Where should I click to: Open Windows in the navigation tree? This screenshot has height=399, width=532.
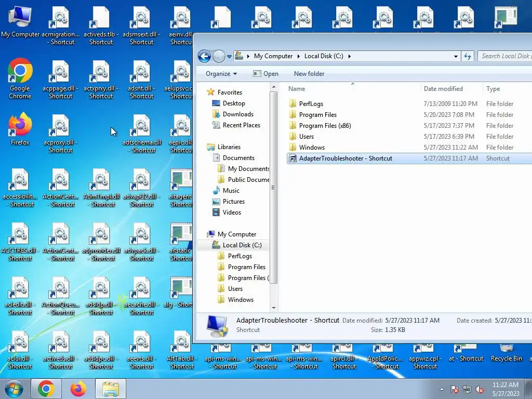[x=240, y=300]
